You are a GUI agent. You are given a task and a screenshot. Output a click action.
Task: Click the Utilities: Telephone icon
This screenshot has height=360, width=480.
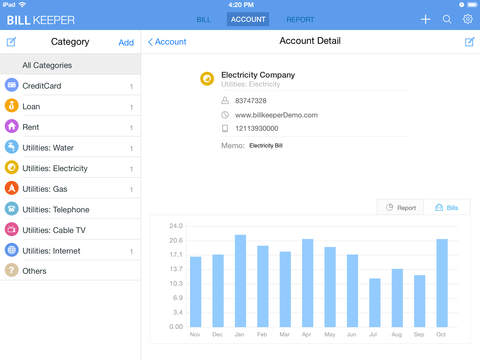coord(12,209)
